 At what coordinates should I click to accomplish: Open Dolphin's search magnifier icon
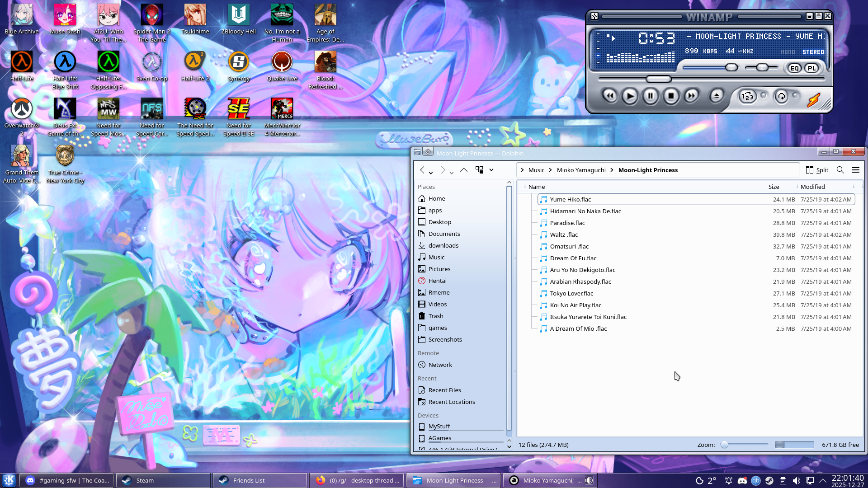coord(840,170)
